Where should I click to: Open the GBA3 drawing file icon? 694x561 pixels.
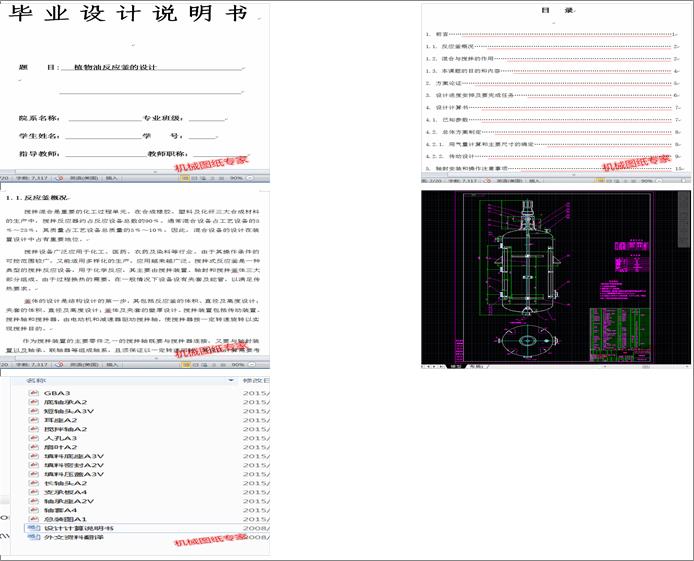click(x=33, y=393)
